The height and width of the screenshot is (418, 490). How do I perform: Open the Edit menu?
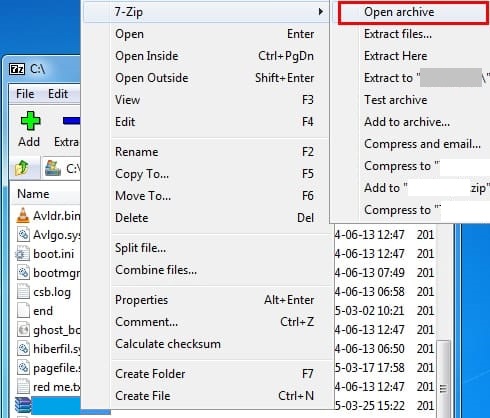click(58, 94)
